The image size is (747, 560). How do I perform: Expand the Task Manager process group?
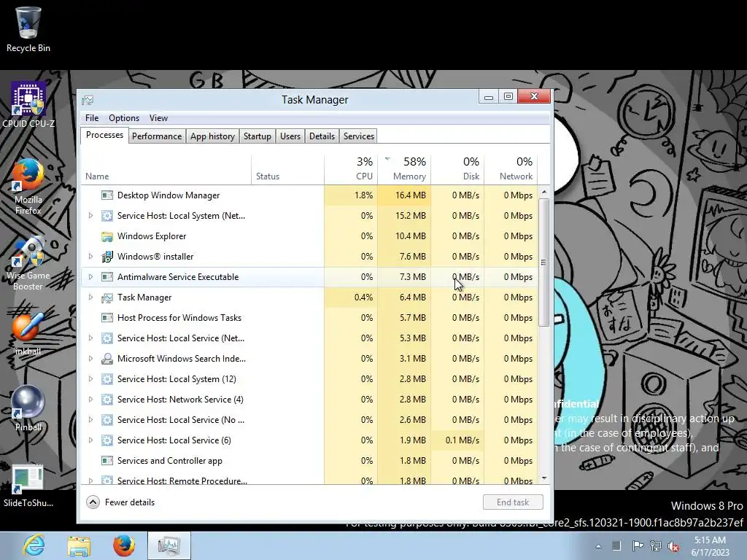pos(90,297)
